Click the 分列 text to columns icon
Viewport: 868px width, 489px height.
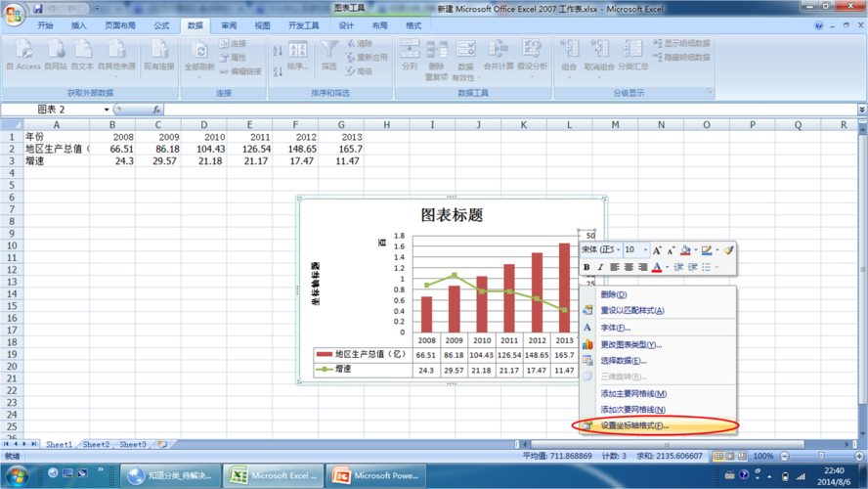410,56
